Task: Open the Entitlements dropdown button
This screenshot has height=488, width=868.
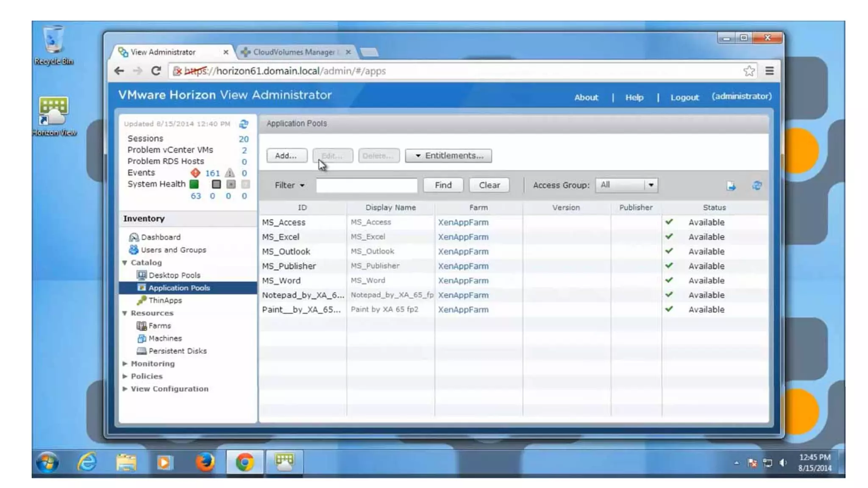Action: [x=448, y=155]
